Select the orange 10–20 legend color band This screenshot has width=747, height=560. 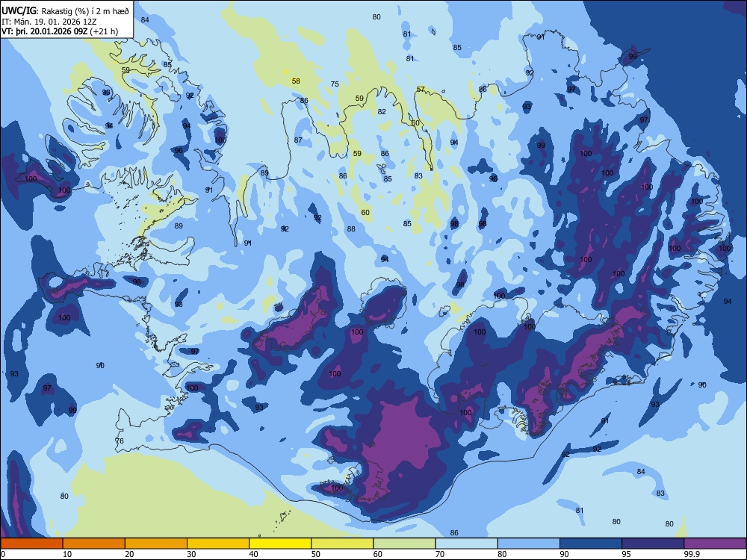pyautogui.click(x=94, y=544)
